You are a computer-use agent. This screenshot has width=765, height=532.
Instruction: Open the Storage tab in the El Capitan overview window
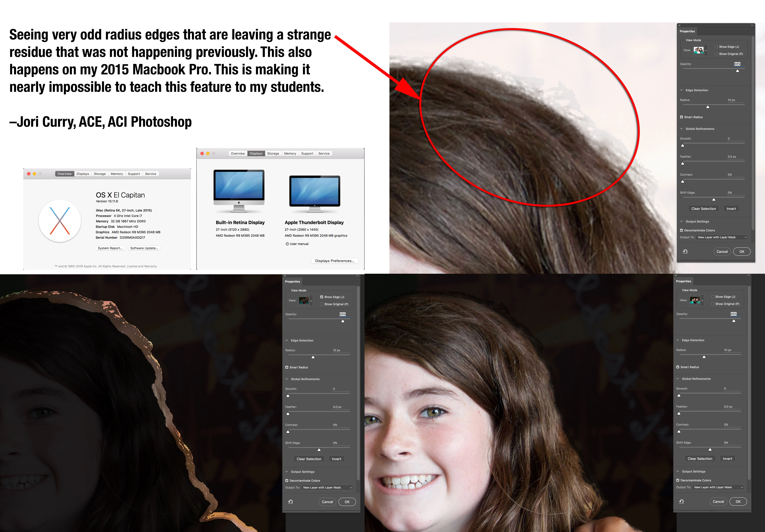click(100, 174)
